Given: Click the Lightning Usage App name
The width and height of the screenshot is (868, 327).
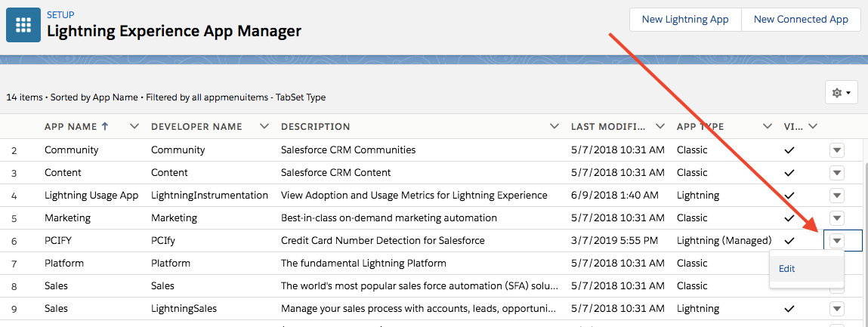Looking at the screenshot, I should (91, 196).
